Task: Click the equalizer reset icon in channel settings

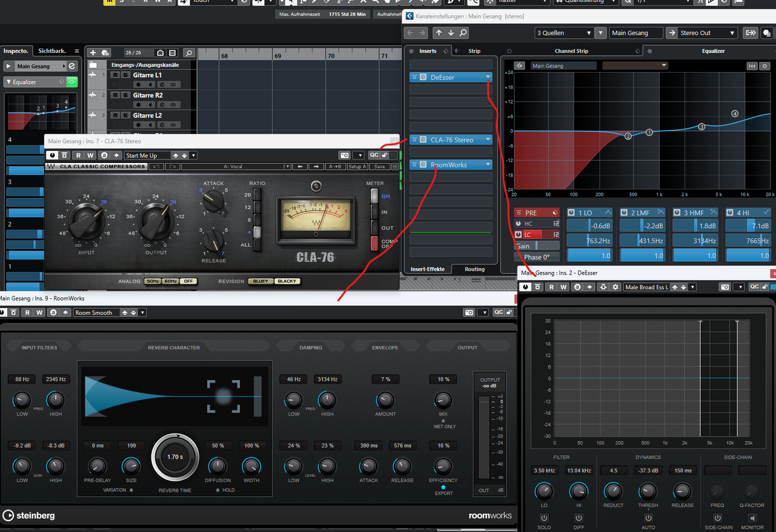Action: click(752, 65)
